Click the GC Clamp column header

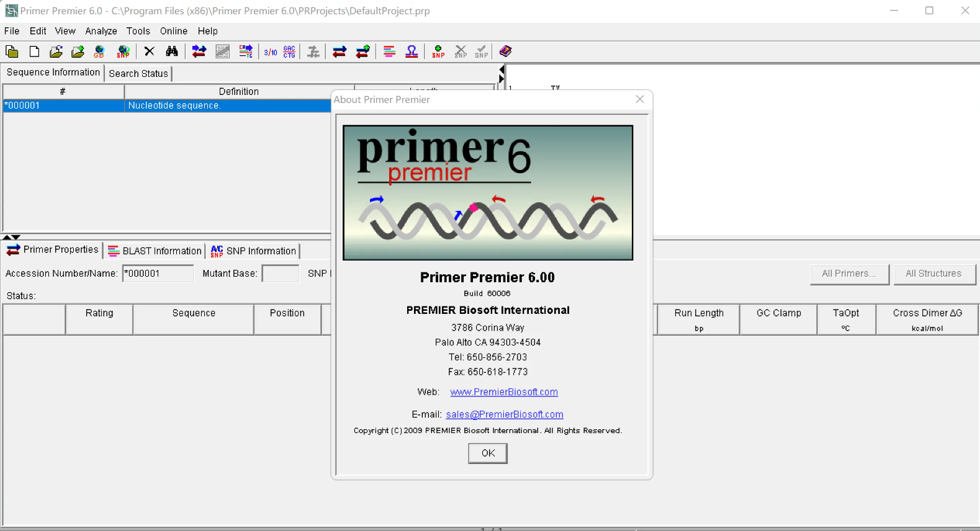[779, 319]
